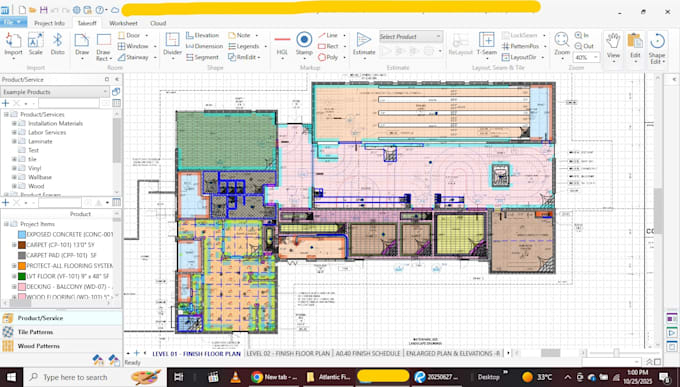Open LEVEL 02 - FINISH FLOOR PLAN sheet tab
The width and height of the screenshot is (680, 387).
288,354
